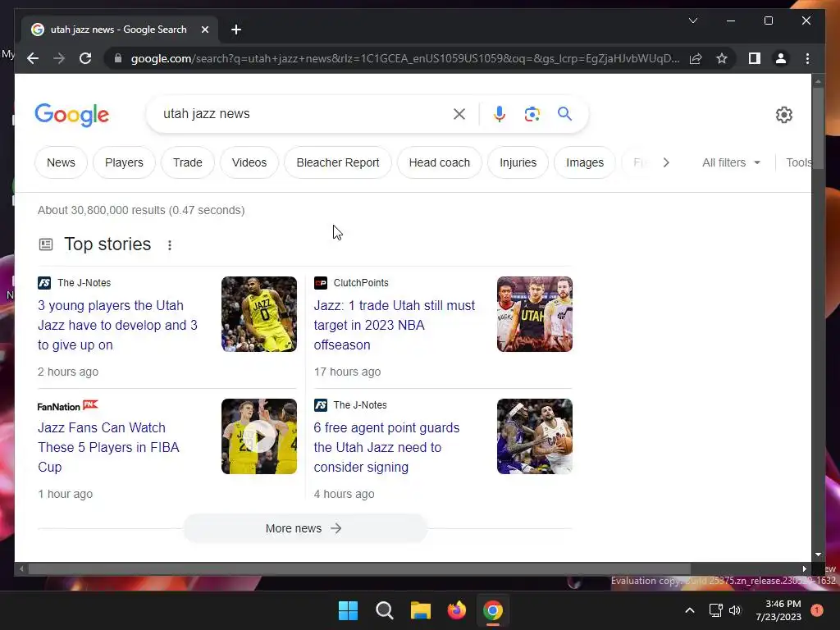Open Top stories more options
Screen dimensions: 840x630
[169, 244]
